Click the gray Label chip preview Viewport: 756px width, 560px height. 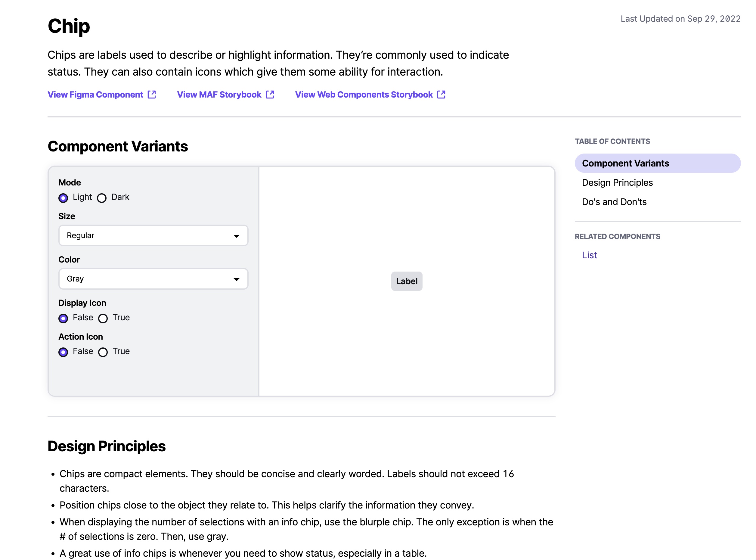[x=406, y=282]
